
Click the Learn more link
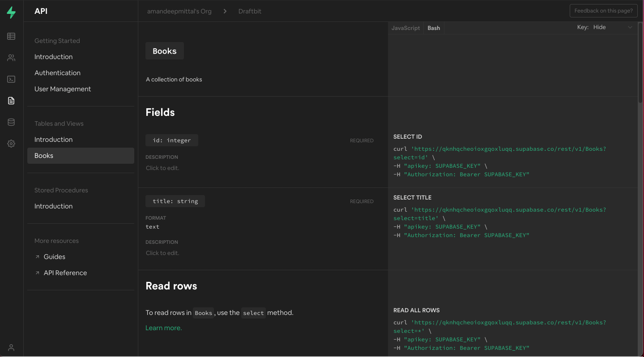tap(164, 328)
